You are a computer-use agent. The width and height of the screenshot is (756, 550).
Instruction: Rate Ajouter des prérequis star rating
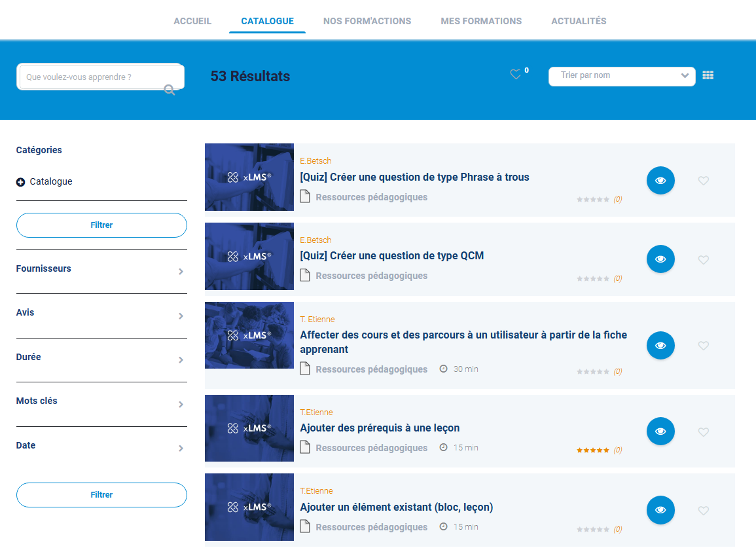pyautogui.click(x=592, y=450)
